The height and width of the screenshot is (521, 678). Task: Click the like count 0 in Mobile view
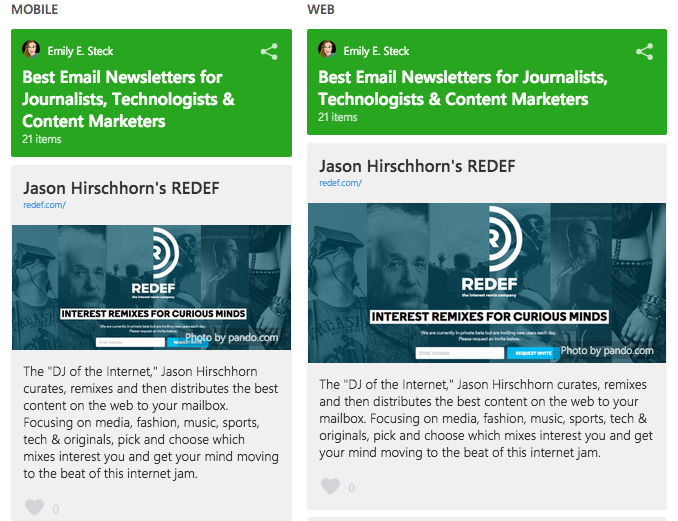point(56,509)
